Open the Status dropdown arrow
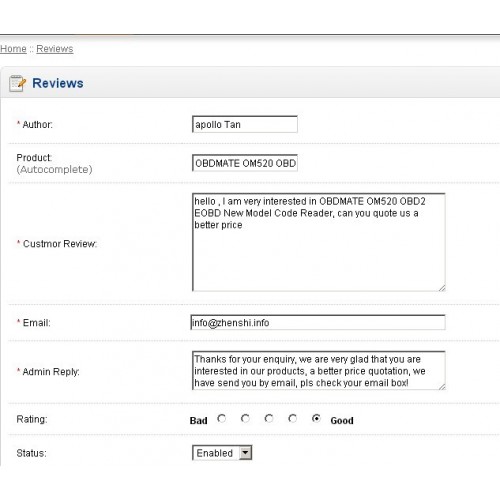500x500 pixels. (x=246, y=453)
